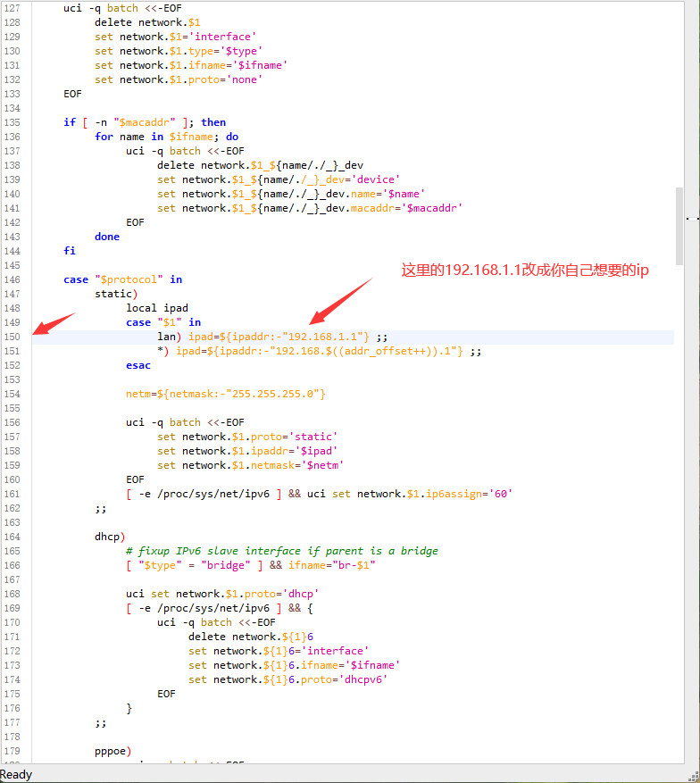
Task: Click the "pppoe)" case label
Action: click(x=112, y=751)
